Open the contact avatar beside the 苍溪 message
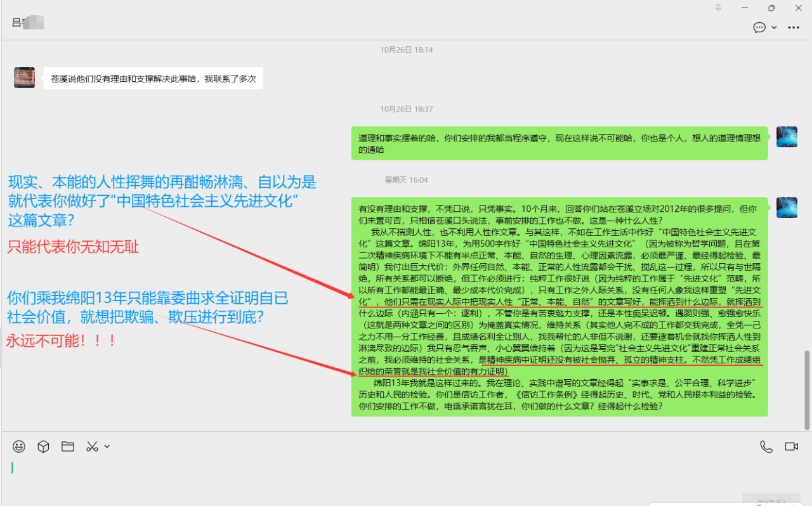 click(24, 77)
